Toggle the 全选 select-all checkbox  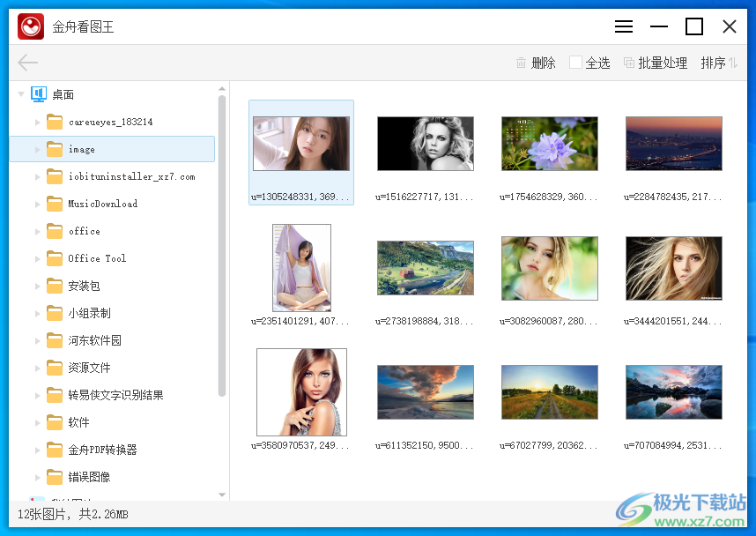(x=575, y=63)
